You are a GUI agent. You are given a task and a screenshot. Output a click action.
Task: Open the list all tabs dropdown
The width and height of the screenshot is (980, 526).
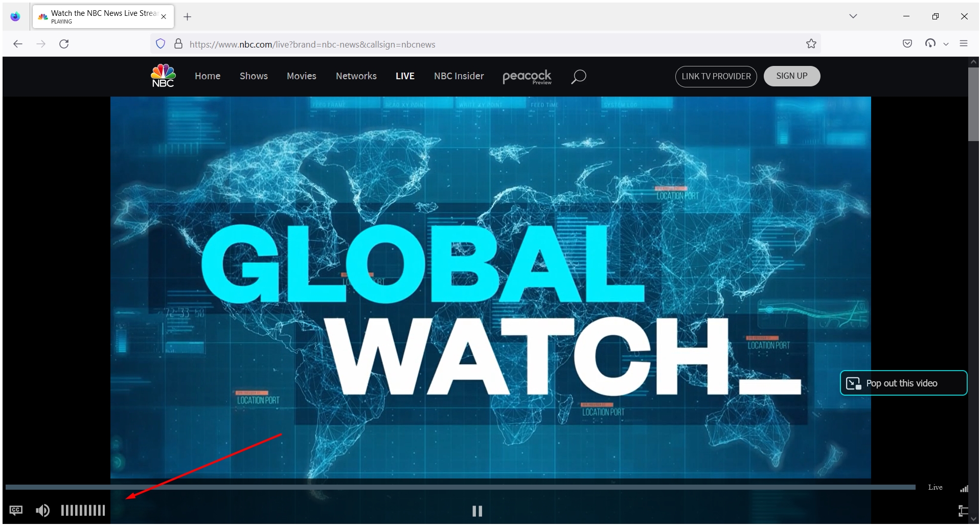tap(853, 16)
